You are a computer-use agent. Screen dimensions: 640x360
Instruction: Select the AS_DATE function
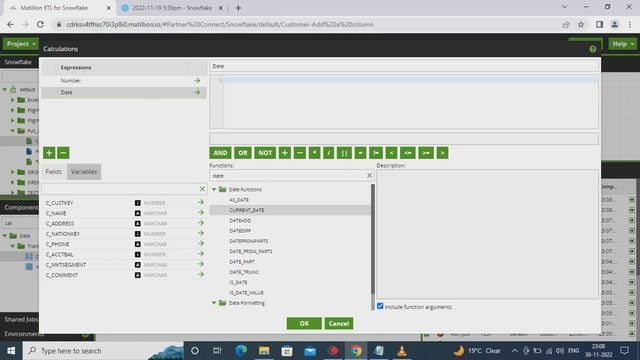point(239,200)
